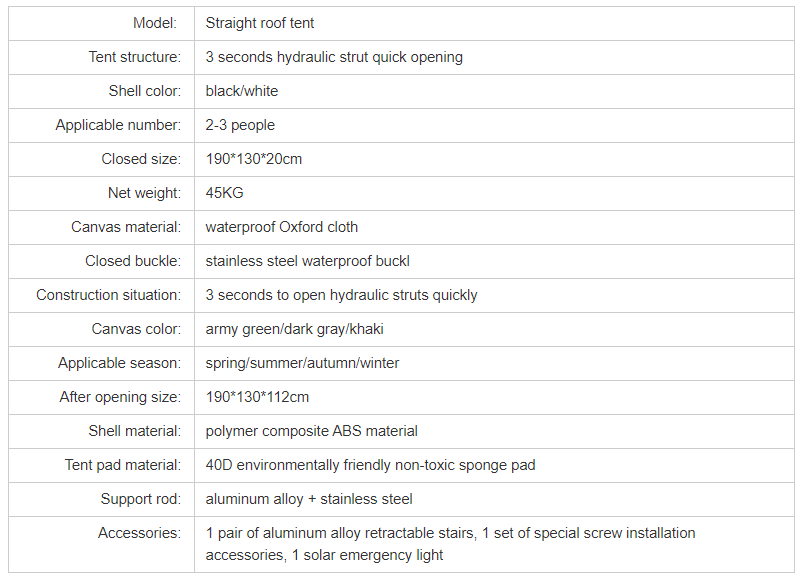Click 'aluminum alloy + stainless steel' value
This screenshot has height=579, width=800.
tap(309, 499)
